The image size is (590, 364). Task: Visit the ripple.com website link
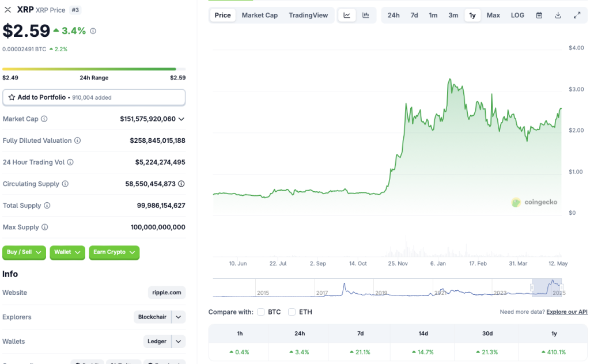click(166, 293)
